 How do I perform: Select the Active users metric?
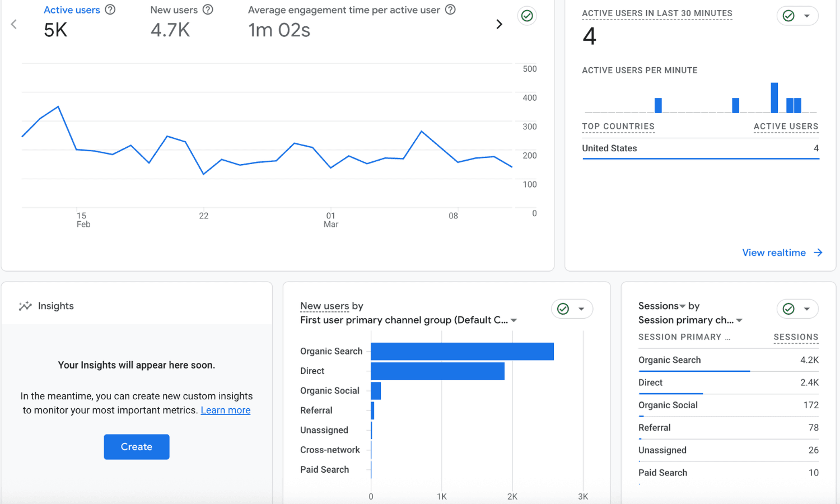coord(72,10)
